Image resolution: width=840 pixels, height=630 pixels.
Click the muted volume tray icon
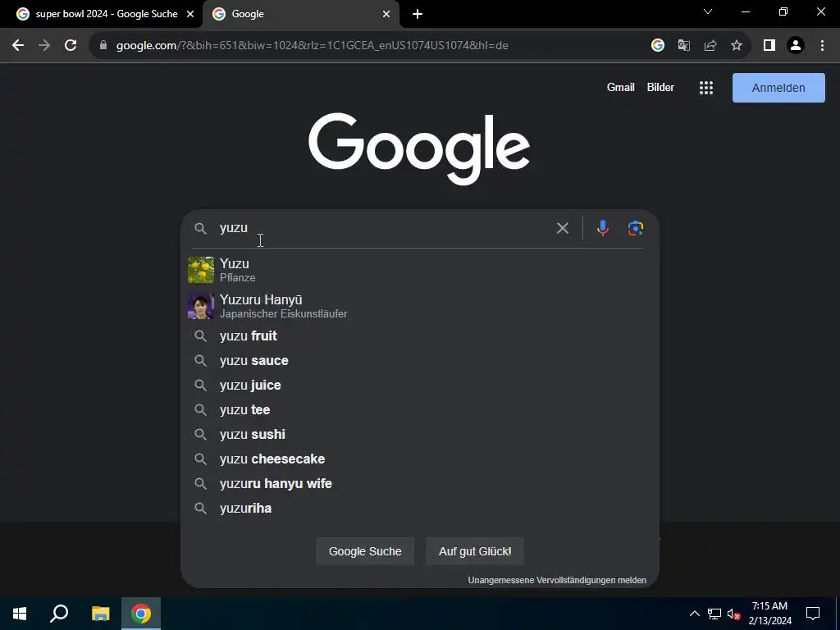(x=734, y=614)
